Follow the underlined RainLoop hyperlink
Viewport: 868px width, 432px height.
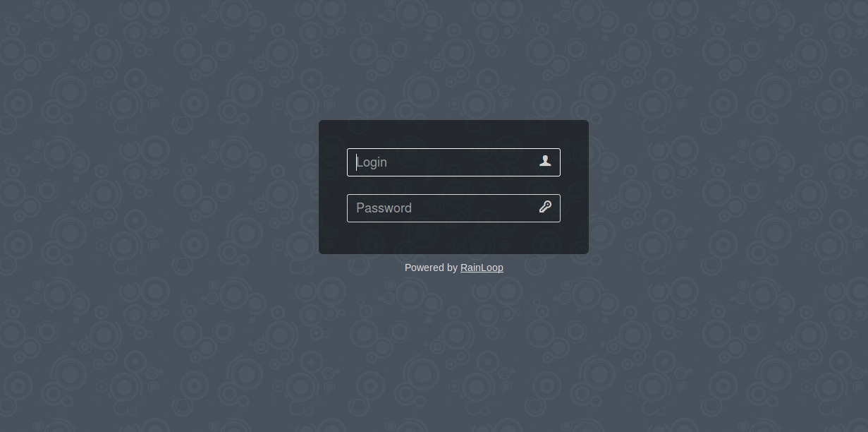coord(482,268)
